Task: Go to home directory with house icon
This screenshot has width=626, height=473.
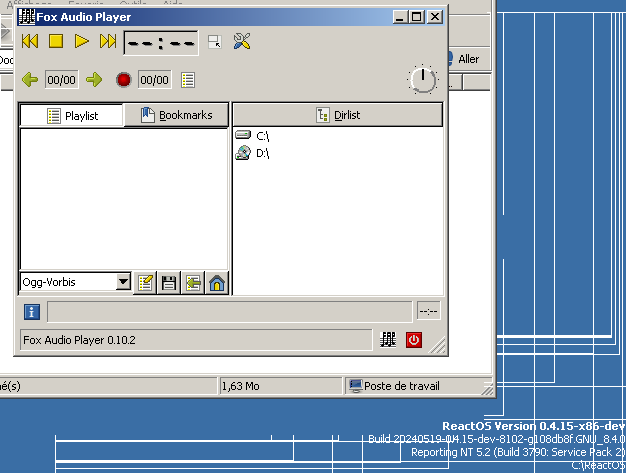Action: pyautogui.click(x=217, y=283)
